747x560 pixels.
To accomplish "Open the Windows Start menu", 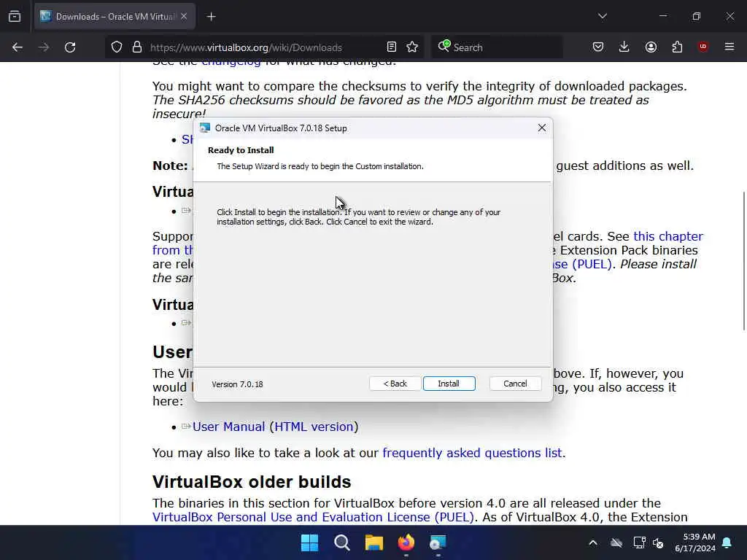I will pyautogui.click(x=309, y=542).
